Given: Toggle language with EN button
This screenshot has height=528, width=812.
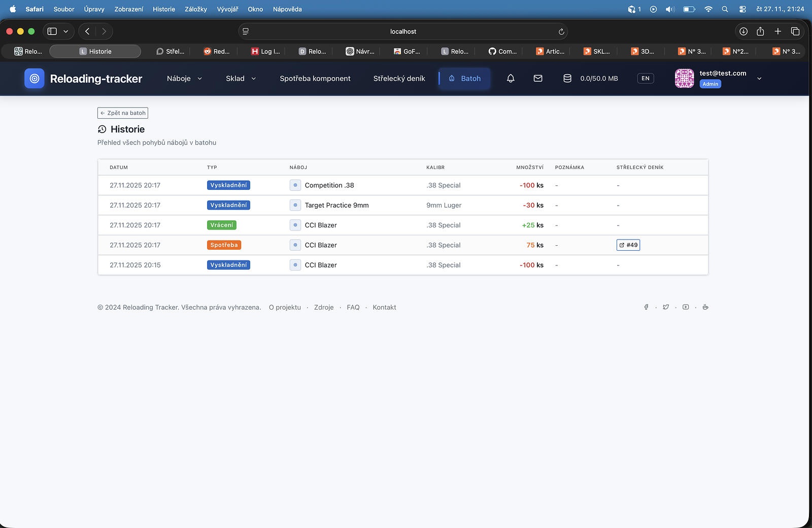Looking at the screenshot, I should 645,78.
